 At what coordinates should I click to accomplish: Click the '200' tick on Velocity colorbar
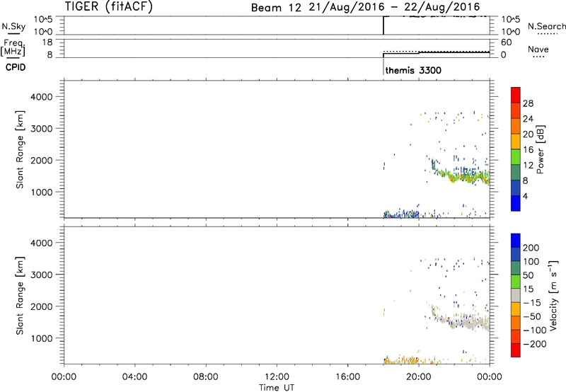pos(531,248)
